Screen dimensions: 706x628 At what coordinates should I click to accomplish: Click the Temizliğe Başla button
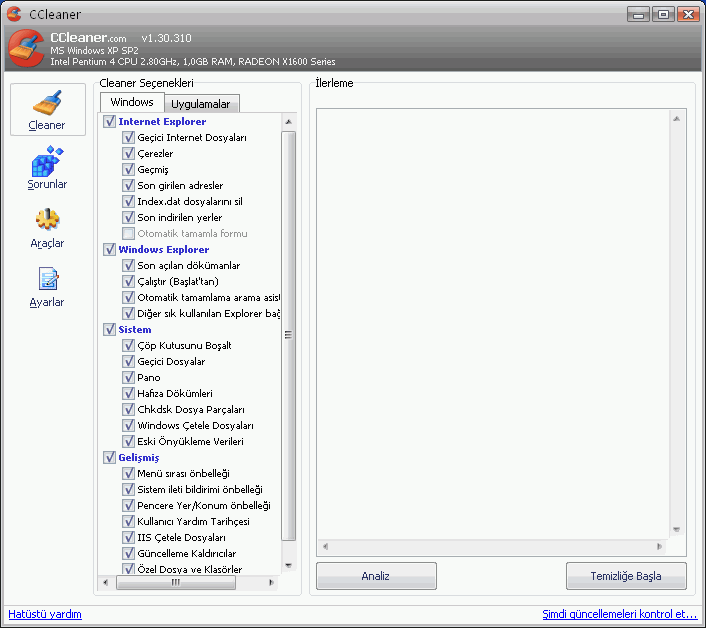[626, 576]
